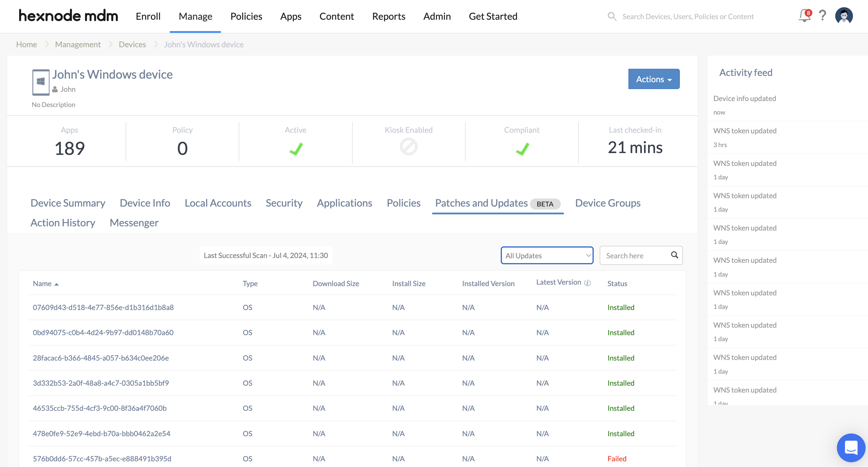868x467 pixels.
Task: Open update 07609d43-d518-4e77-856e-d1b316d1b8a8
Action: point(103,307)
